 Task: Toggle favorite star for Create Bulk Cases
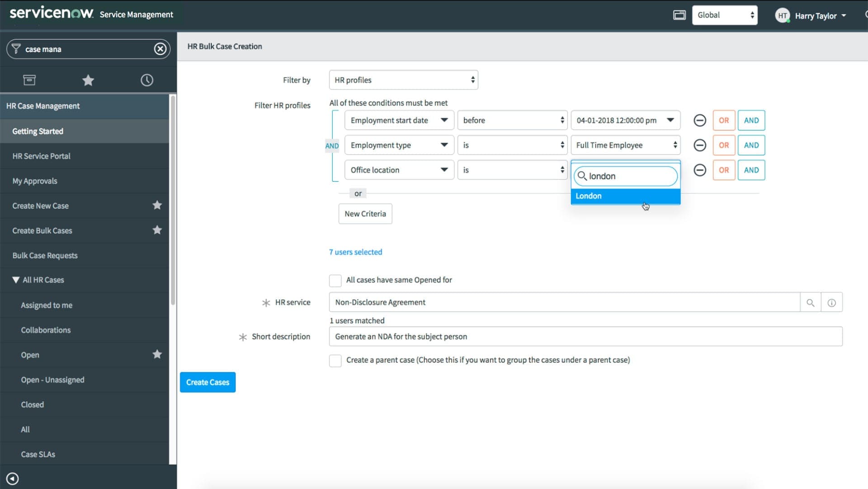point(157,230)
